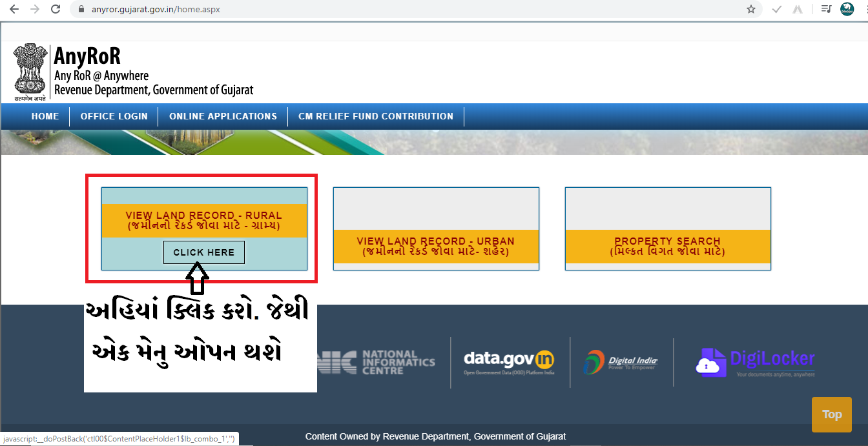Open the browser profile avatar
The width and height of the screenshot is (868, 446).
click(x=847, y=9)
